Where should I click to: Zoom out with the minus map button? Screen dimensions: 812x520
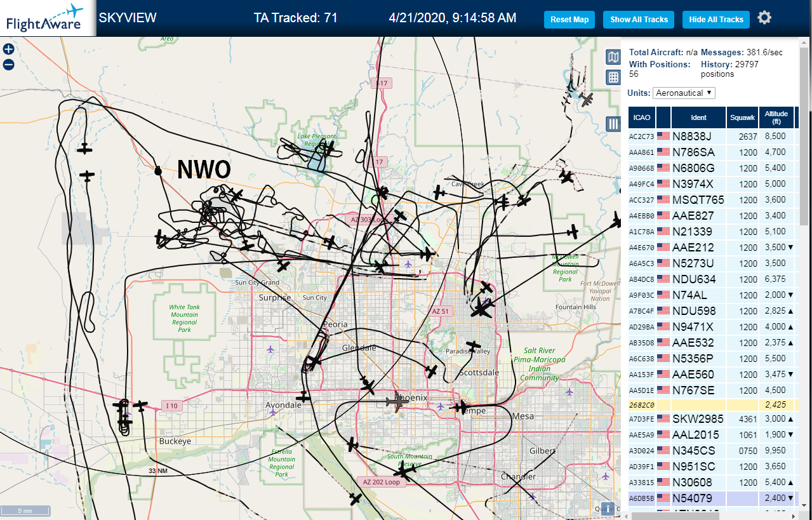[x=8, y=64]
